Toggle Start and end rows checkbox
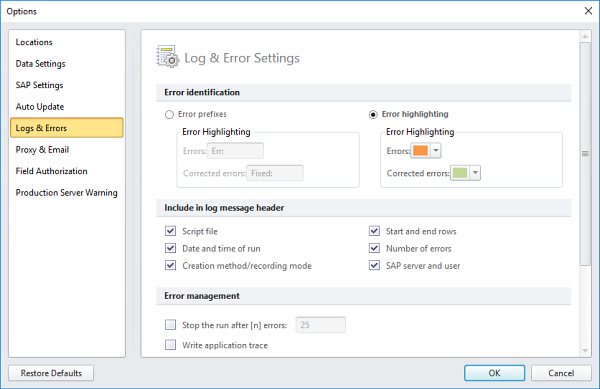The image size is (600, 389). [x=374, y=231]
